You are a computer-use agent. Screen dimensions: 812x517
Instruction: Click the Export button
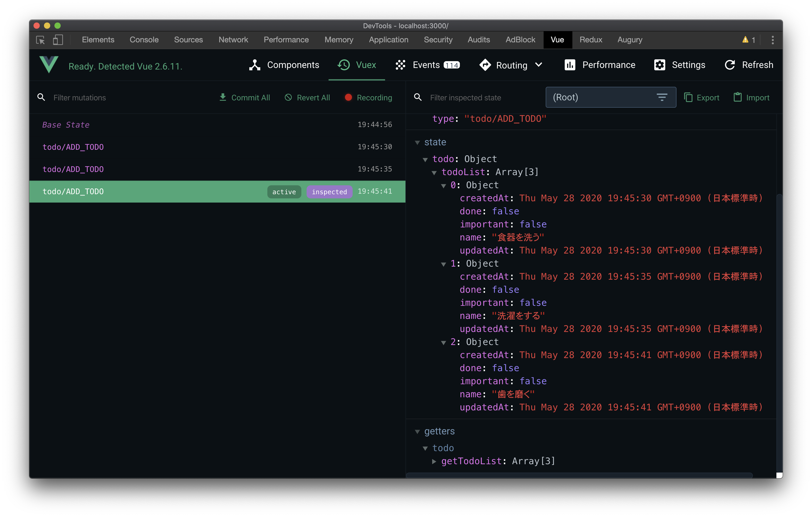click(x=702, y=97)
